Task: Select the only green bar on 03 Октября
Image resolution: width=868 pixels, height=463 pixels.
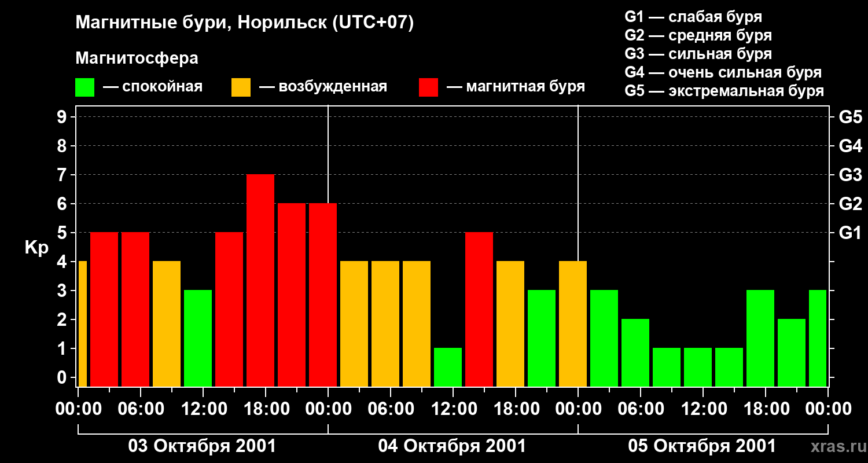Action: (x=198, y=338)
